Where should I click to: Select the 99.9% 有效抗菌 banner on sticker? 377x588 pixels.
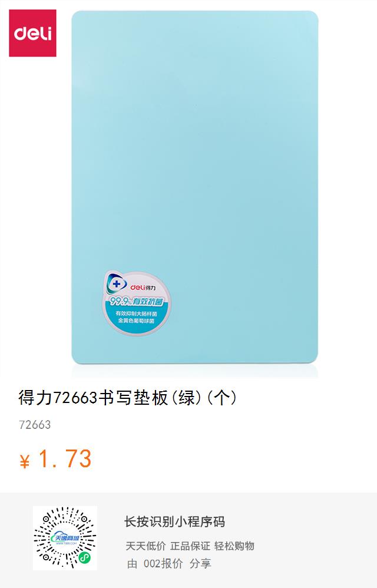137,301
